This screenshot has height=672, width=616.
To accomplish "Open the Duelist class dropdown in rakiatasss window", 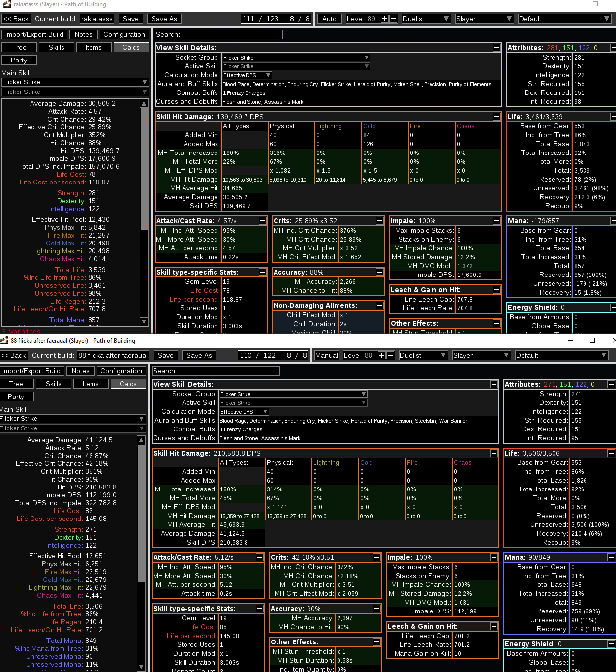I will (x=426, y=19).
